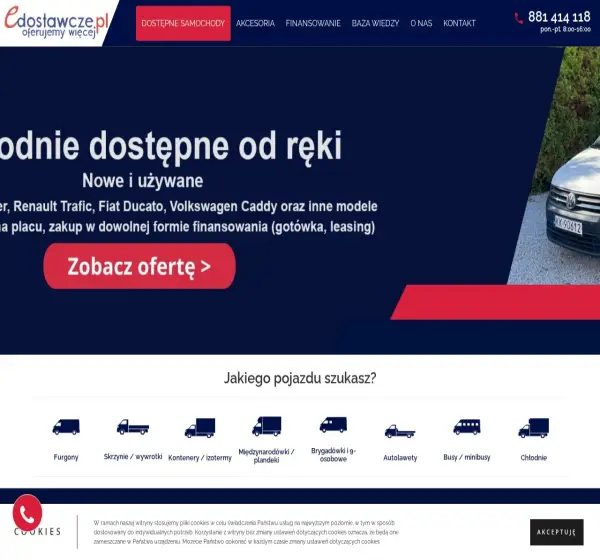
Task: Click the 'Nowe i używane' banner text
Action: [143, 181]
